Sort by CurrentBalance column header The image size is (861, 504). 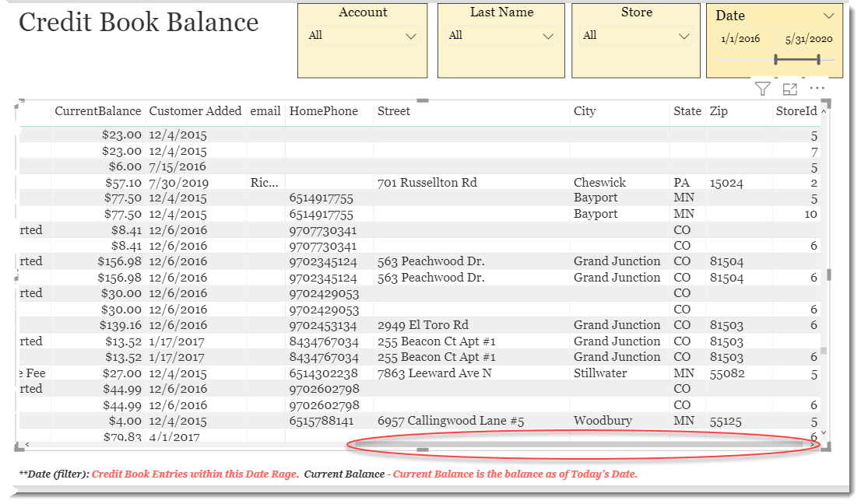(x=98, y=110)
